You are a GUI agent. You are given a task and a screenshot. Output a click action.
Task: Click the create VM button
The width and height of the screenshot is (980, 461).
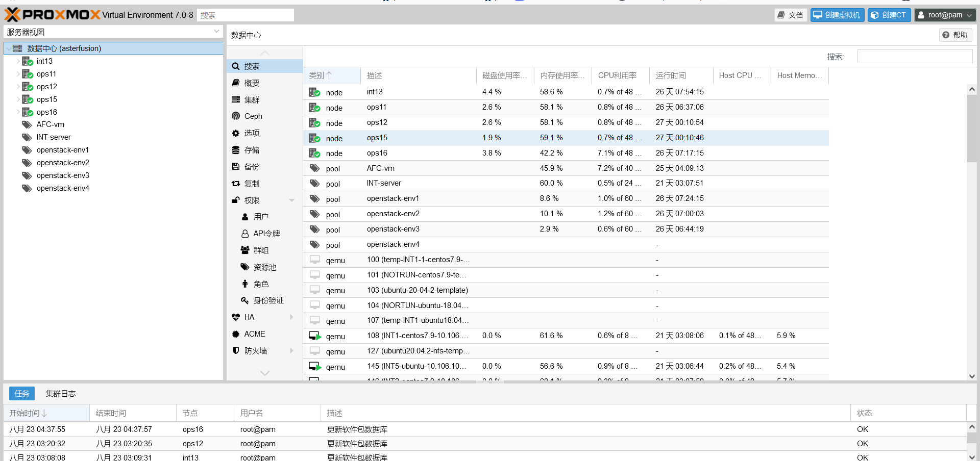[x=837, y=15]
